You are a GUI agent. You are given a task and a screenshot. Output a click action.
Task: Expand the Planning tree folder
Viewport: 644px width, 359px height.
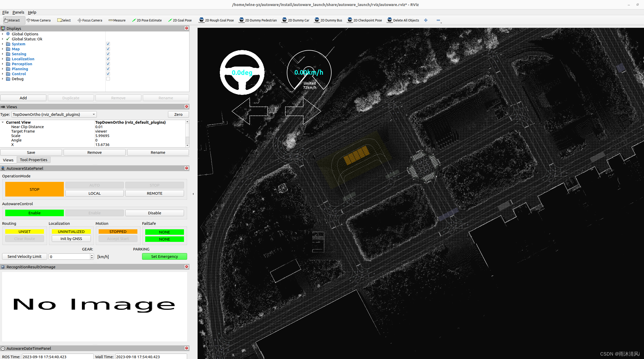click(3, 69)
